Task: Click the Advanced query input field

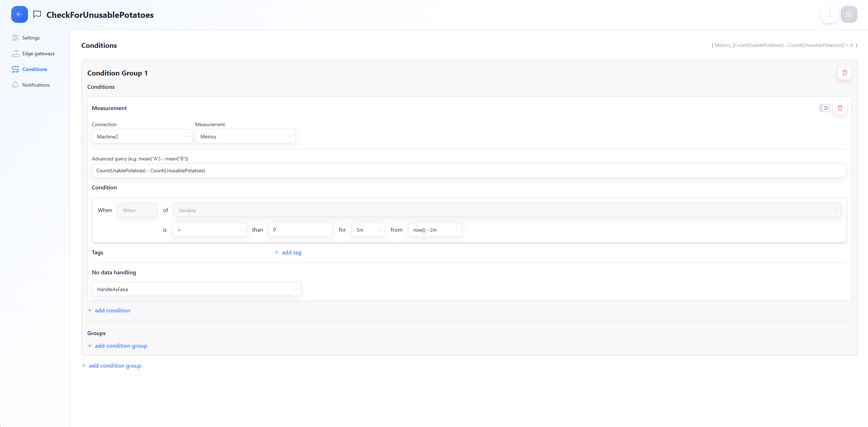Action: tap(469, 171)
